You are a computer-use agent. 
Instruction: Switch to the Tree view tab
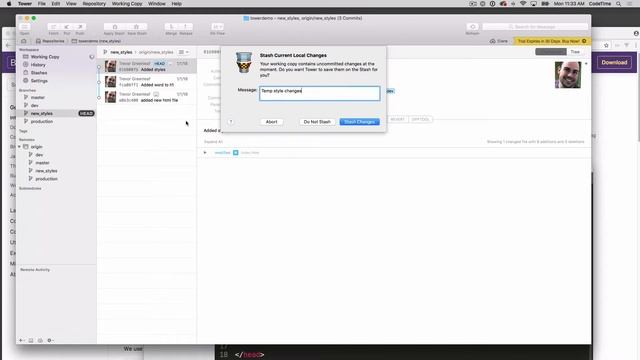pyautogui.click(x=575, y=52)
